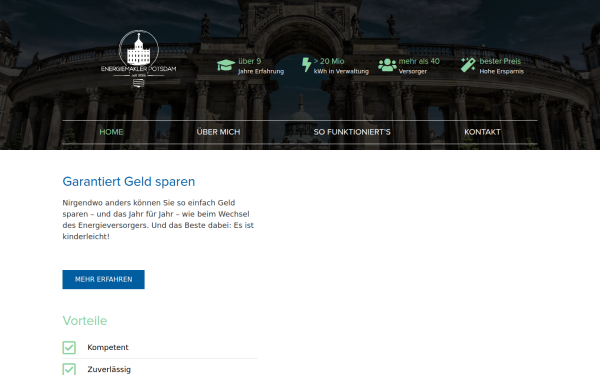600x375 pixels.
Task: Click the graduation cap icon
Action: (x=226, y=65)
